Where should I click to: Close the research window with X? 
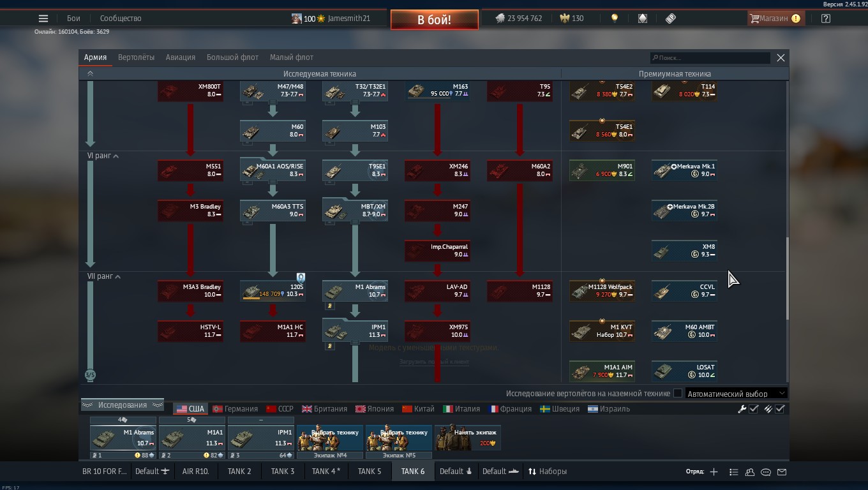781,58
